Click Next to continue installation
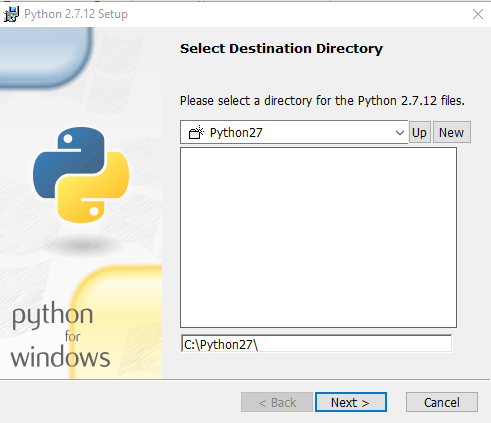The width and height of the screenshot is (491, 423). point(351,402)
